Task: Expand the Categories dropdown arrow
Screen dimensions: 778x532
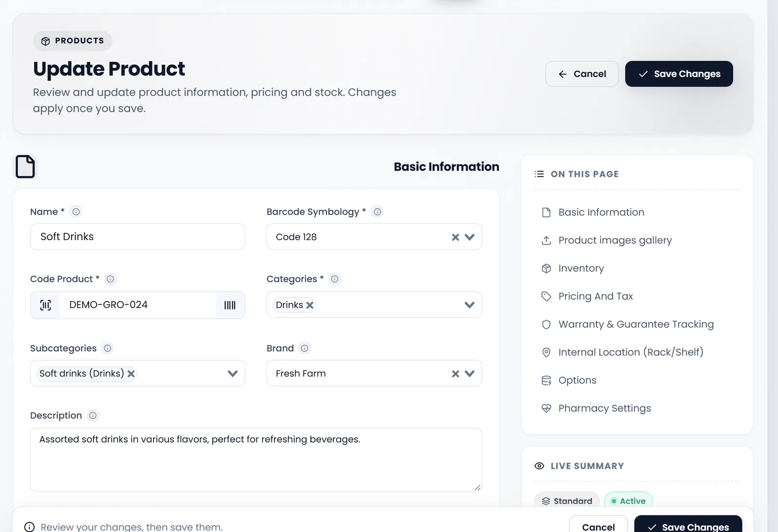Action: coord(469,305)
